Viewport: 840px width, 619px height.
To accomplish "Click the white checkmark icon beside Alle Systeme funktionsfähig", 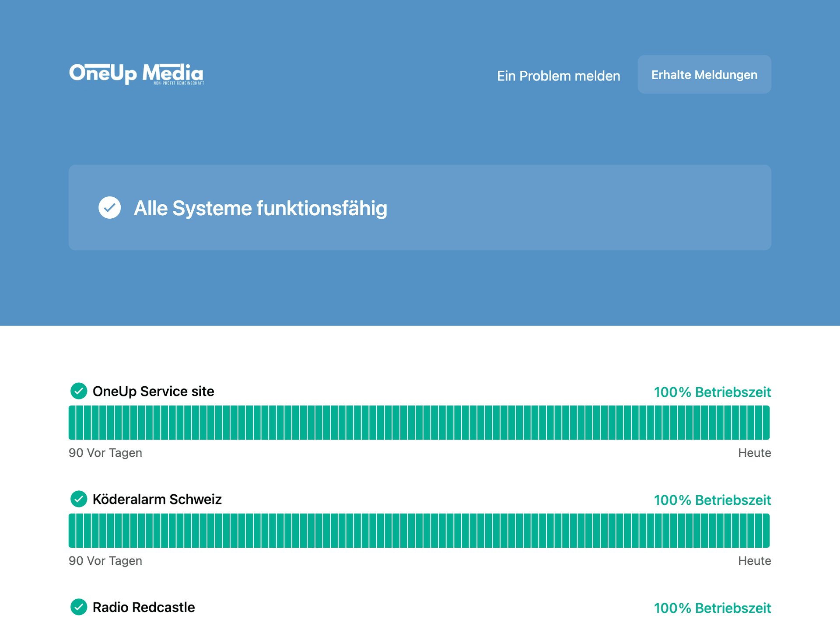I will [109, 207].
